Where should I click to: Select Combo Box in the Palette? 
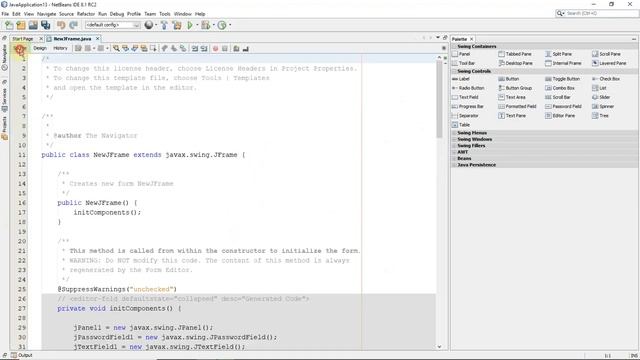(560, 88)
